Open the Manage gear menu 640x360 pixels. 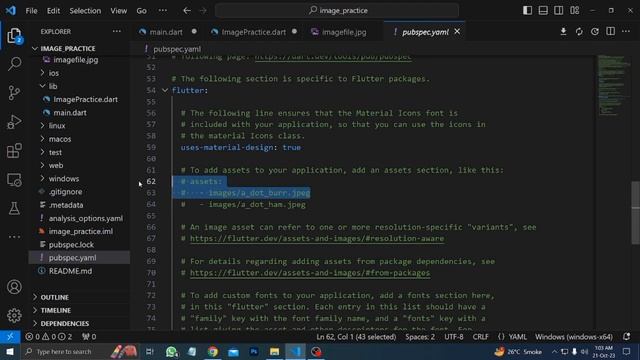tap(14, 315)
